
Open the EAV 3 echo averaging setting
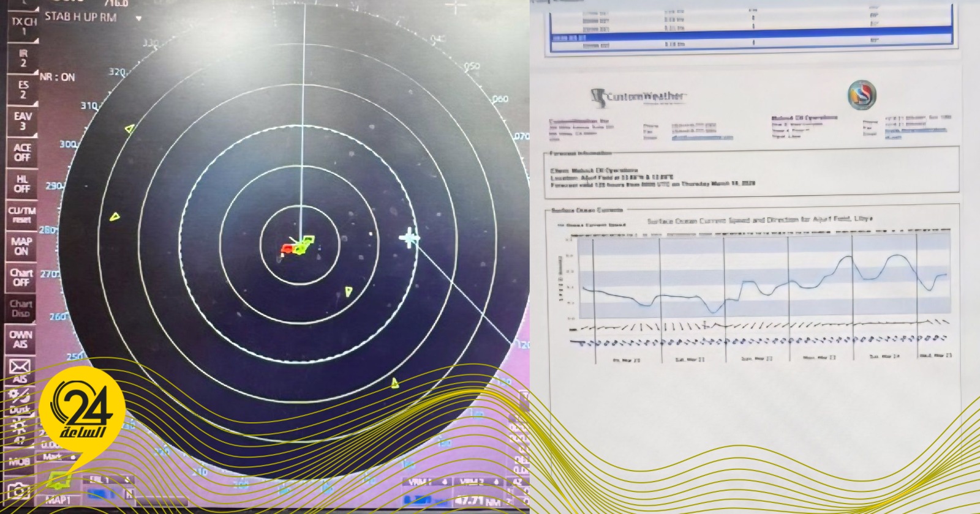click(x=23, y=121)
